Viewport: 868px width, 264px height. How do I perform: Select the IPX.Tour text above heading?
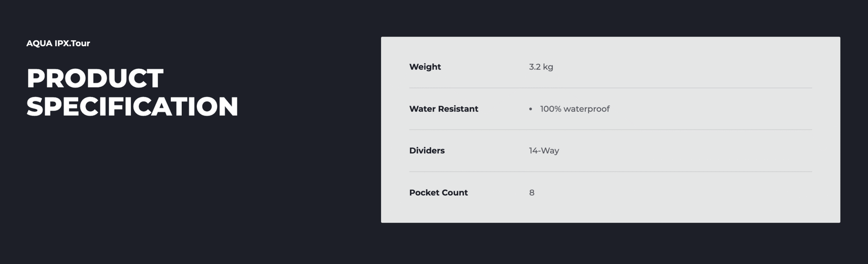click(x=73, y=43)
